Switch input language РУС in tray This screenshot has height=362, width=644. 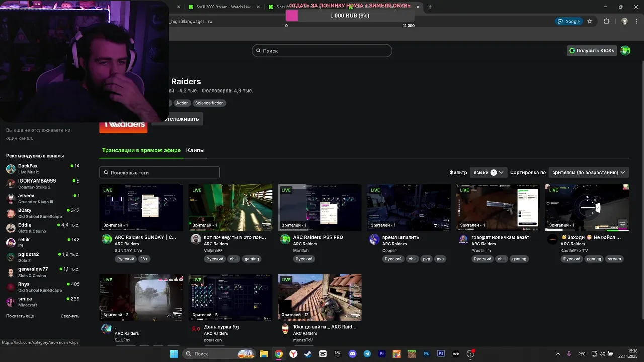pos(582,354)
